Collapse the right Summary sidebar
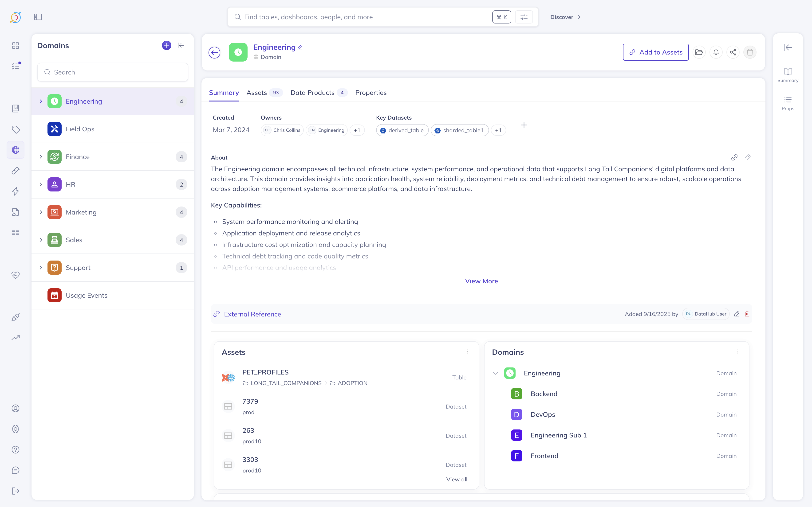This screenshot has height=507, width=812. tap(788, 47)
